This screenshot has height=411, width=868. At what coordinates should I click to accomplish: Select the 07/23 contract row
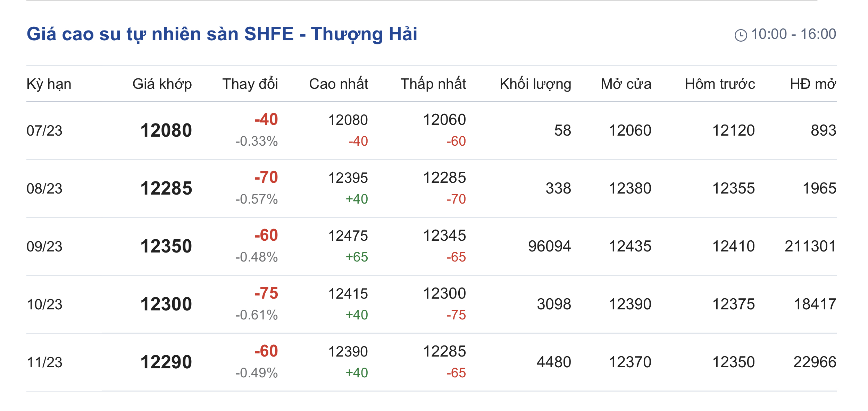tap(431, 131)
